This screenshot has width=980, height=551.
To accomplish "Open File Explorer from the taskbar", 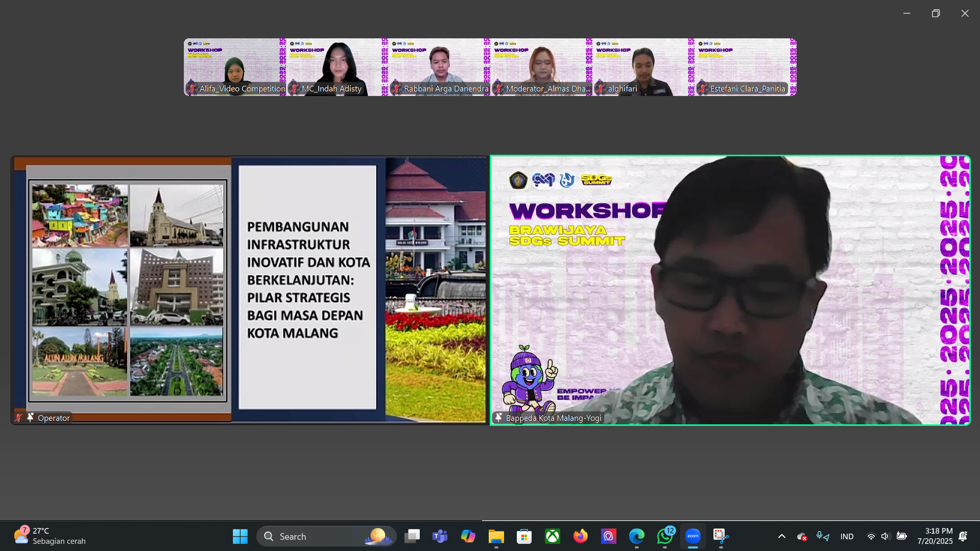I will click(x=496, y=536).
